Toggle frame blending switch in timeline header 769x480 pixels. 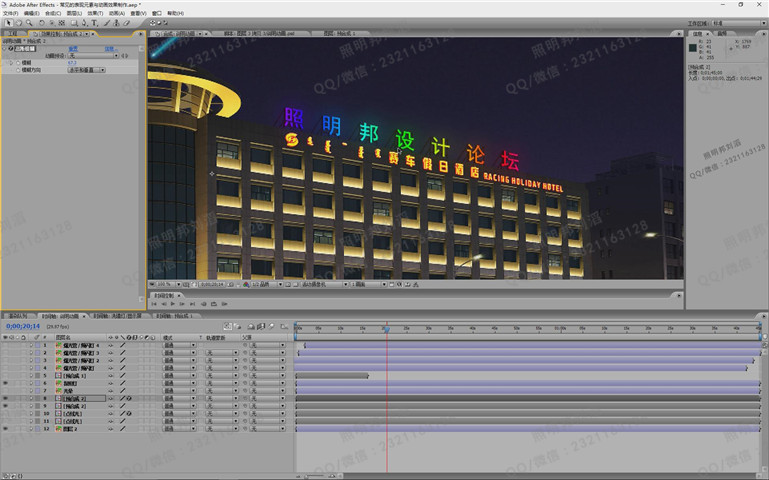pos(261,326)
